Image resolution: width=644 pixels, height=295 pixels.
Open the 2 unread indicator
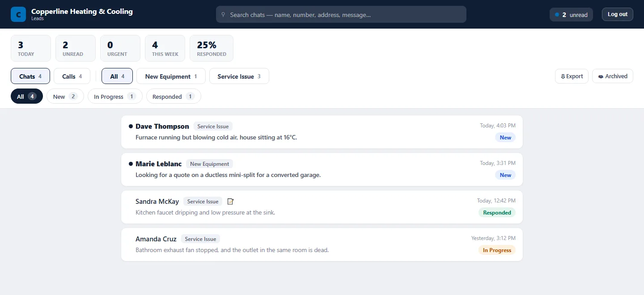[x=571, y=15]
